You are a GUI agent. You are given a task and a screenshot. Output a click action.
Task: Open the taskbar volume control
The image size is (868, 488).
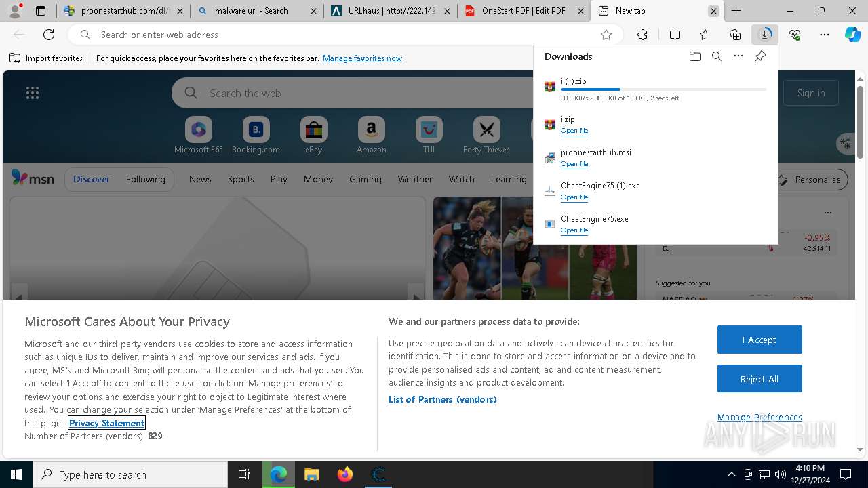pyautogui.click(x=781, y=474)
